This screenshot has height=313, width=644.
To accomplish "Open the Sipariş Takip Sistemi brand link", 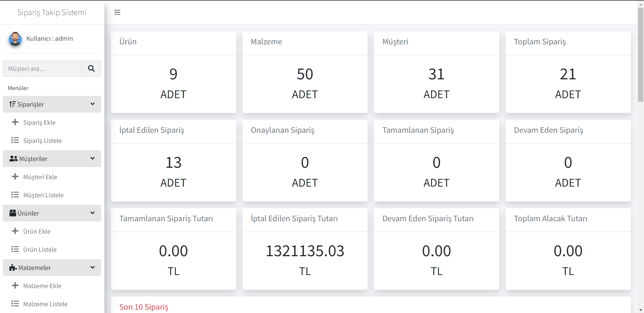I will (x=52, y=12).
